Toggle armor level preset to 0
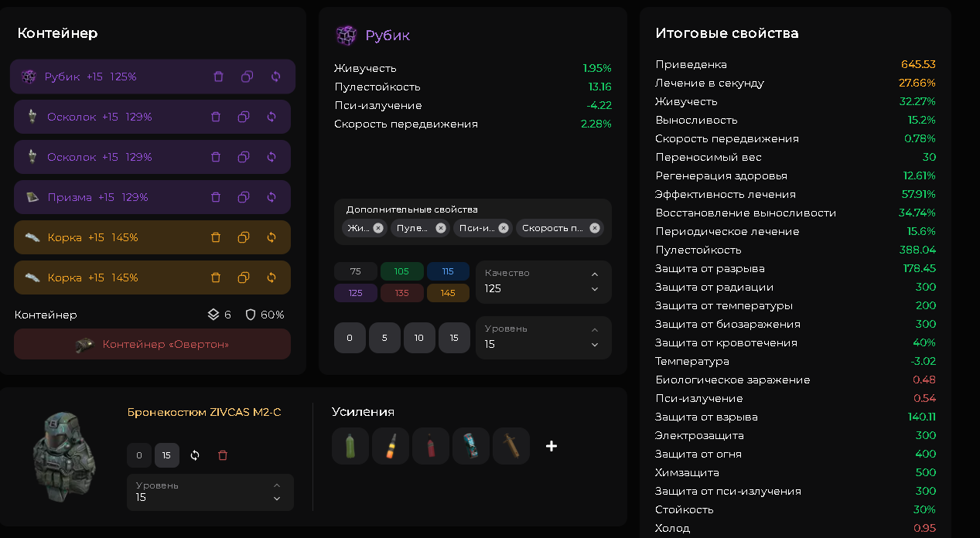980x538 pixels. [138, 455]
